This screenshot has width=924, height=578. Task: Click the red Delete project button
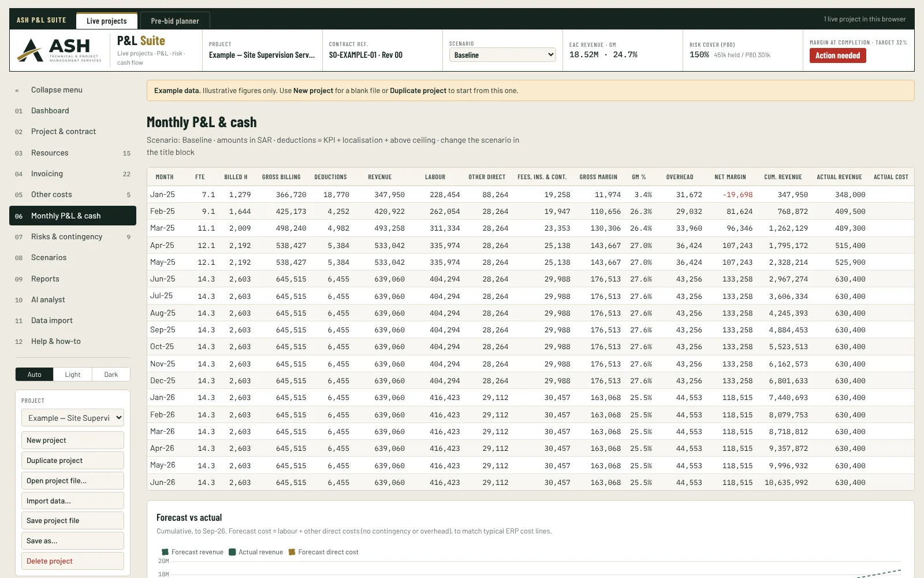[x=73, y=561]
